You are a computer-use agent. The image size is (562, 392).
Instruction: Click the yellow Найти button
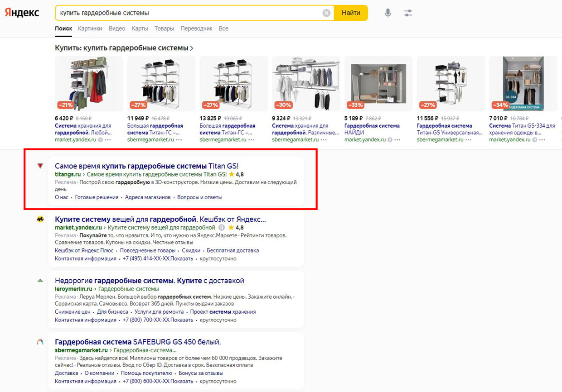pos(351,13)
